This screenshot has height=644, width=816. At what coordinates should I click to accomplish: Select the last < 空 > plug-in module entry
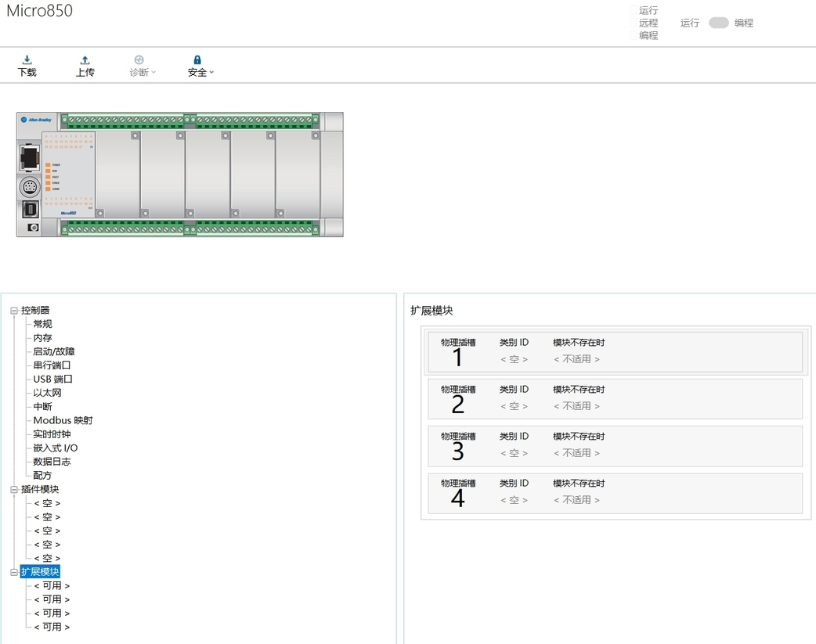47,559
